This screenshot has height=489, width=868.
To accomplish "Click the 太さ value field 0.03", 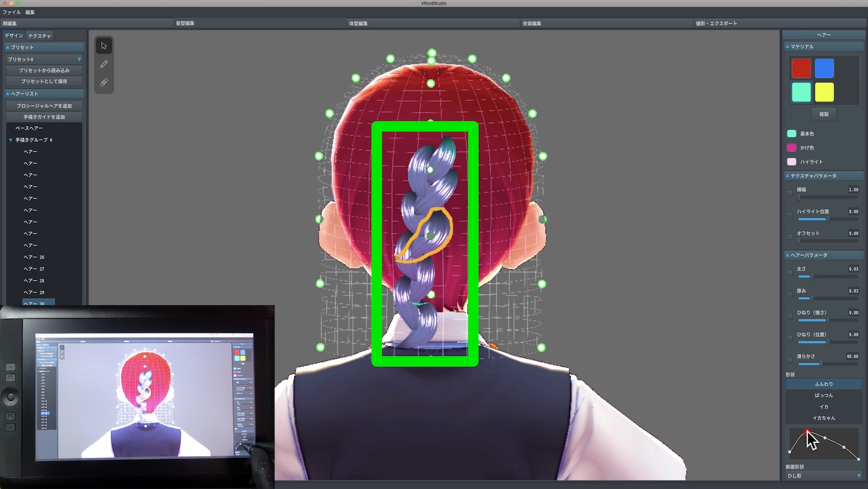I will point(853,269).
